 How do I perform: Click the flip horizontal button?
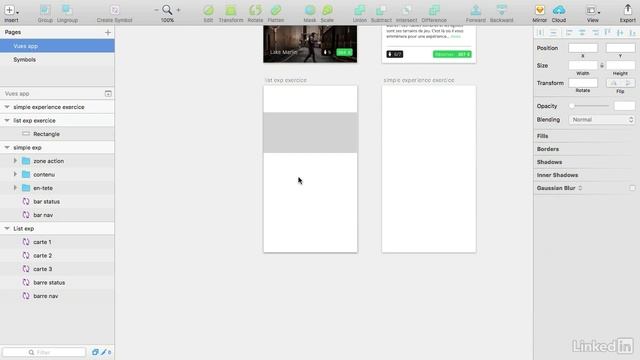[x=613, y=83]
